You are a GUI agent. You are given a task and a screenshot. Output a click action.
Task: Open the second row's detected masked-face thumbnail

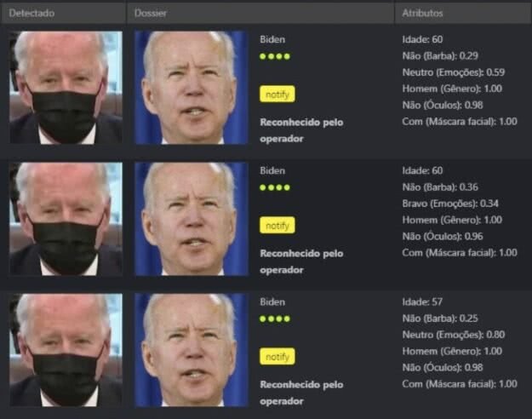66,219
